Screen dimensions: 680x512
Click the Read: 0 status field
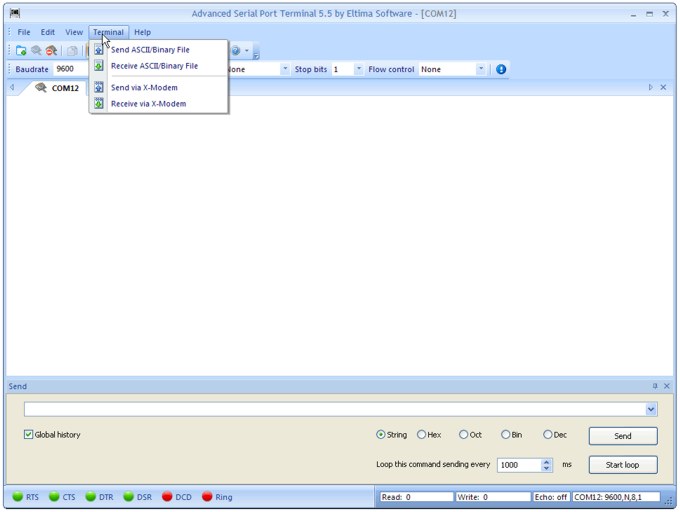(416, 497)
